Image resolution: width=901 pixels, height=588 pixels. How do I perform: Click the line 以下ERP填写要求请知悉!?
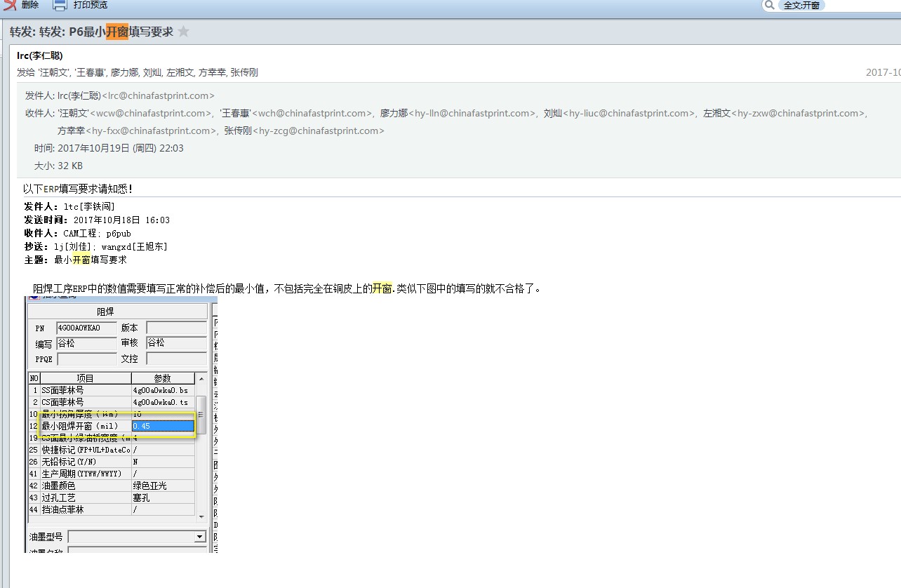click(78, 189)
